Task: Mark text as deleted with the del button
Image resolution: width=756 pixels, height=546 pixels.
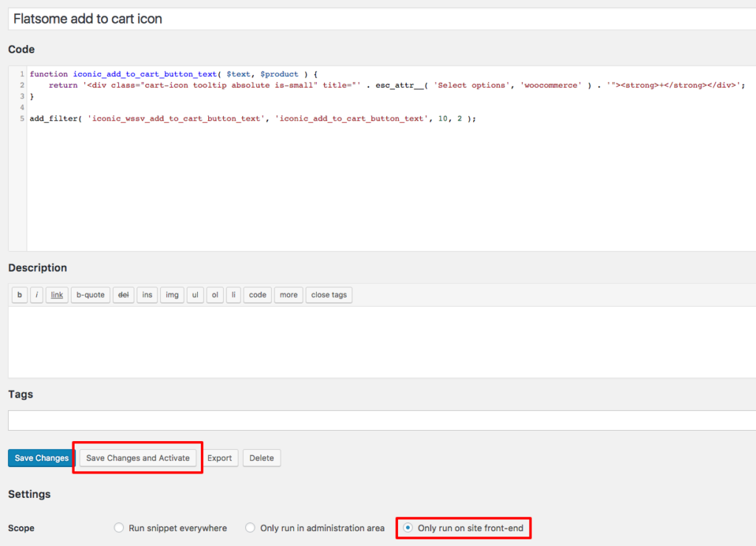Action: pyautogui.click(x=123, y=295)
